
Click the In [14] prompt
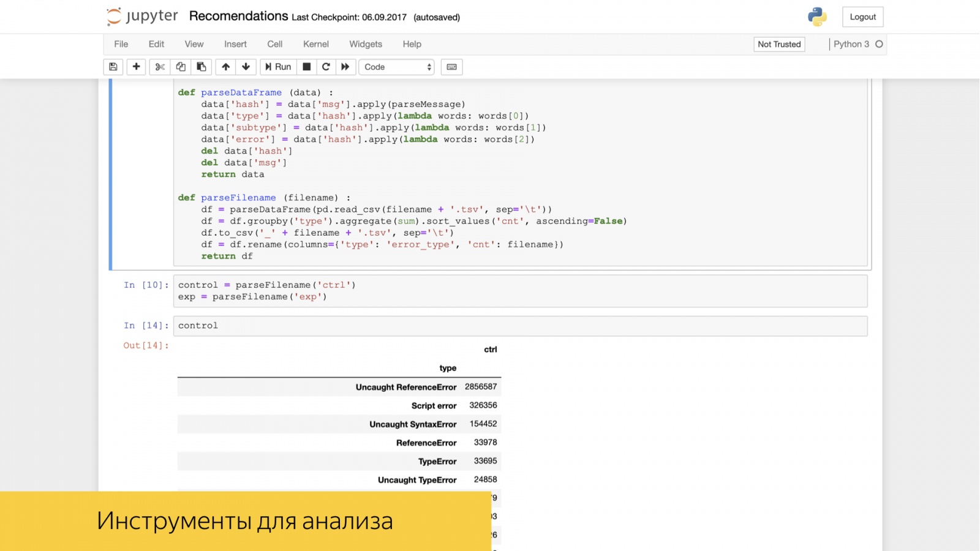point(146,326)
